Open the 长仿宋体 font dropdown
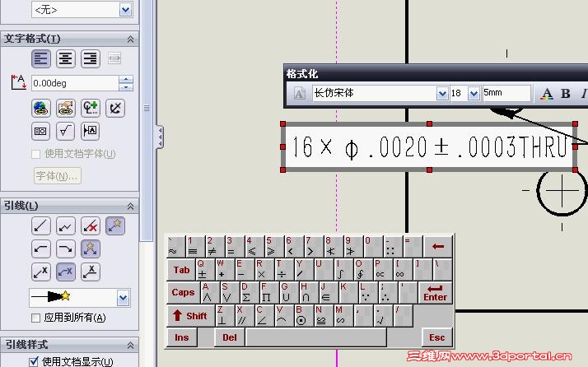This screenshot has width=588, height=367. click(x=442, y=93)
